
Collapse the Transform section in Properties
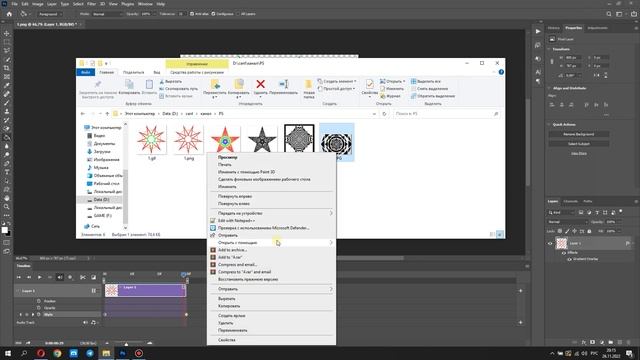549,49
